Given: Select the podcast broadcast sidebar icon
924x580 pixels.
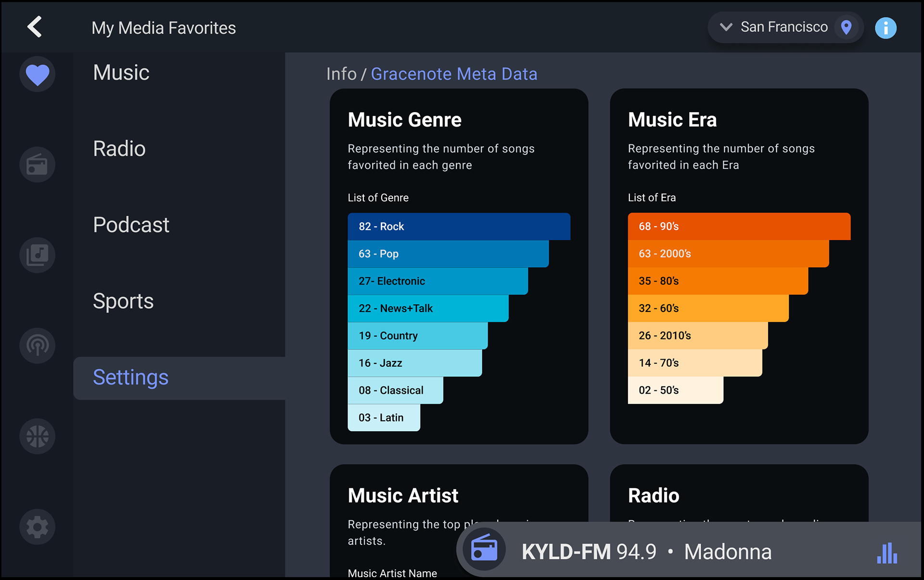Looking at the screenshot, I should [38, 346].
